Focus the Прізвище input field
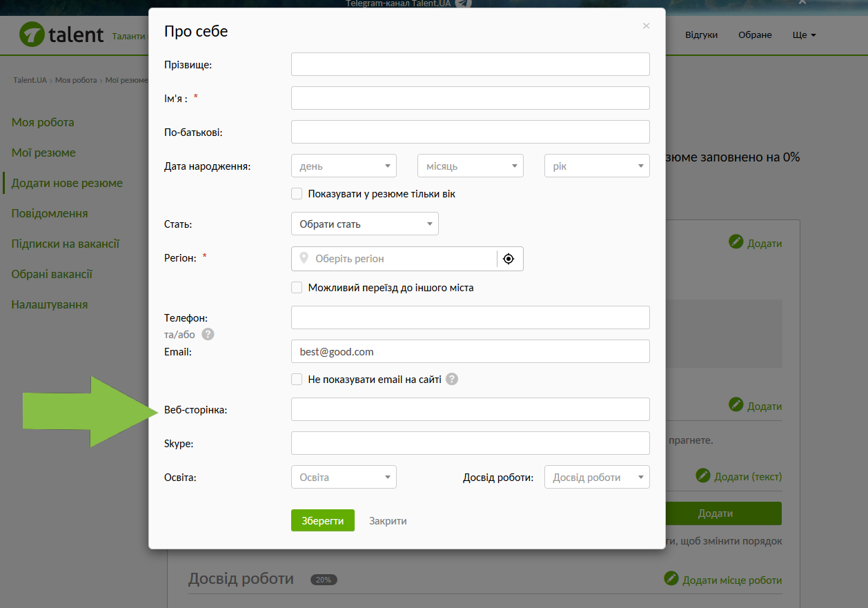The height and width of the screenshot is (608, 868). [471, 64]
